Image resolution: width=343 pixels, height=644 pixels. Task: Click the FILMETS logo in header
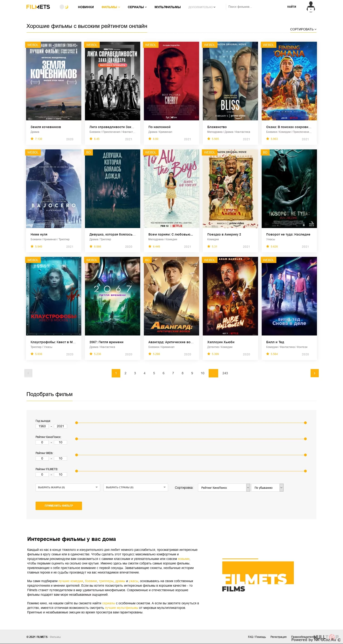38,7
